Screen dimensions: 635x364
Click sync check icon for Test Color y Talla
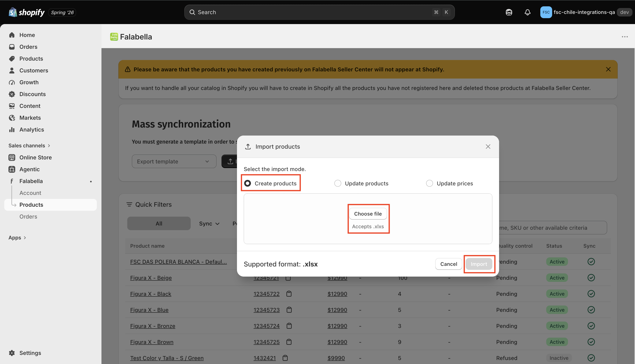591,358
